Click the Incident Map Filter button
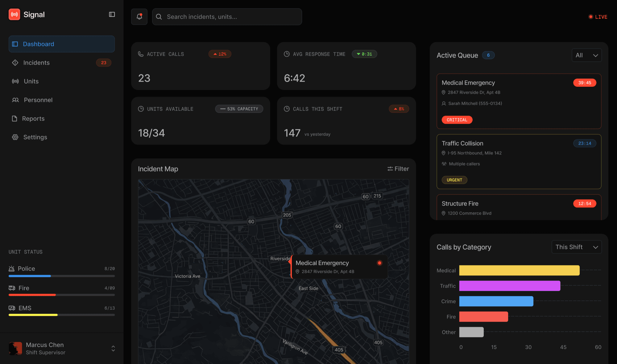The height and width of the screenshot is (364, 617). pyautogui.click(x=398, y=169)
